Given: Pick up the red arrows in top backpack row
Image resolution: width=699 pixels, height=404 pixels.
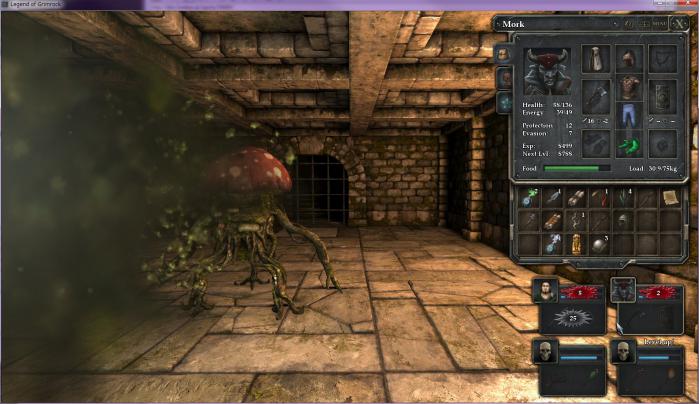Looking at the screenshot, I should click(599, 198).
